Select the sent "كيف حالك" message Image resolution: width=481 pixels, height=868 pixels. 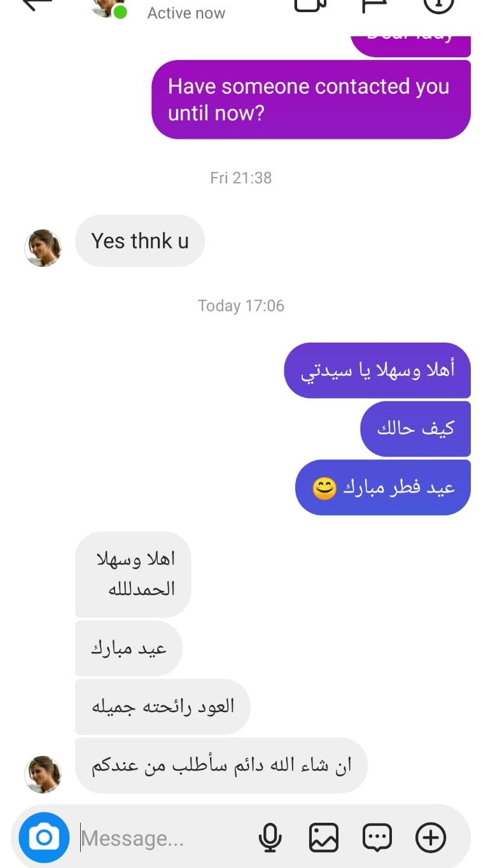tap(415, 429)
